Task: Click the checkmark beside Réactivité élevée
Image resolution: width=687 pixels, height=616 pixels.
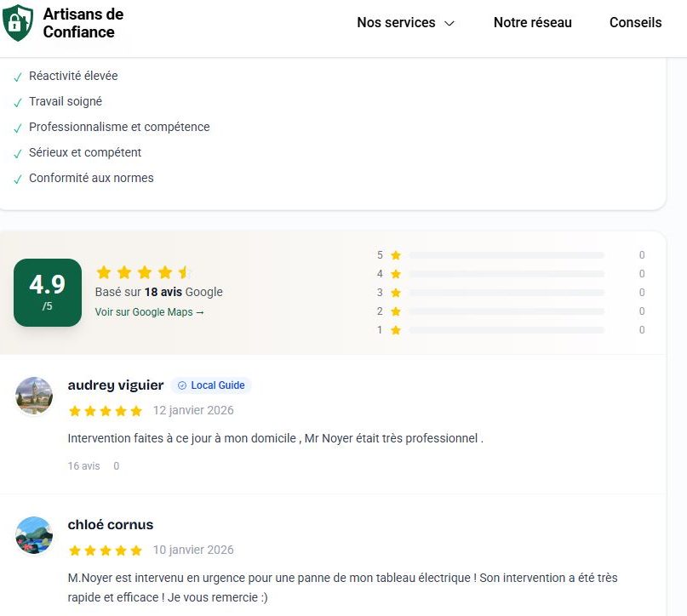Action: [x=18, y=77]
